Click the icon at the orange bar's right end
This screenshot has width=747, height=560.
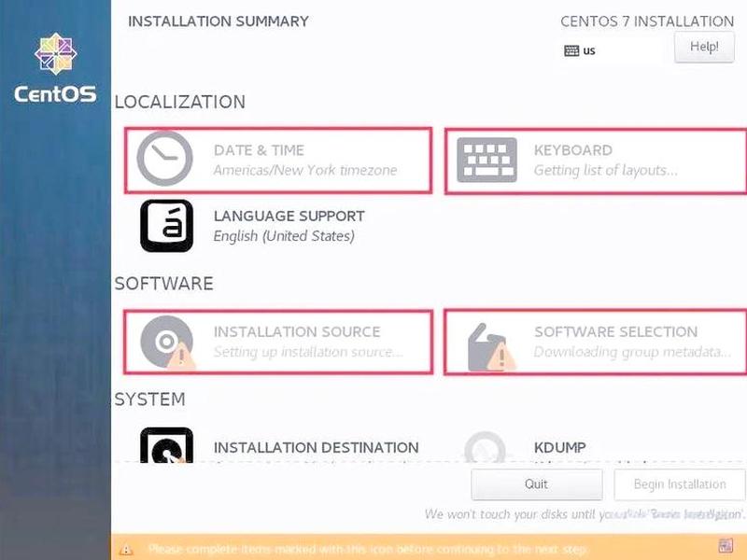[726, 545]
